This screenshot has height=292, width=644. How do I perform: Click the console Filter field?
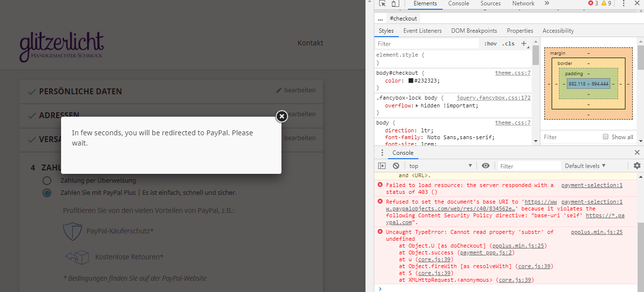tap(529, 166)
